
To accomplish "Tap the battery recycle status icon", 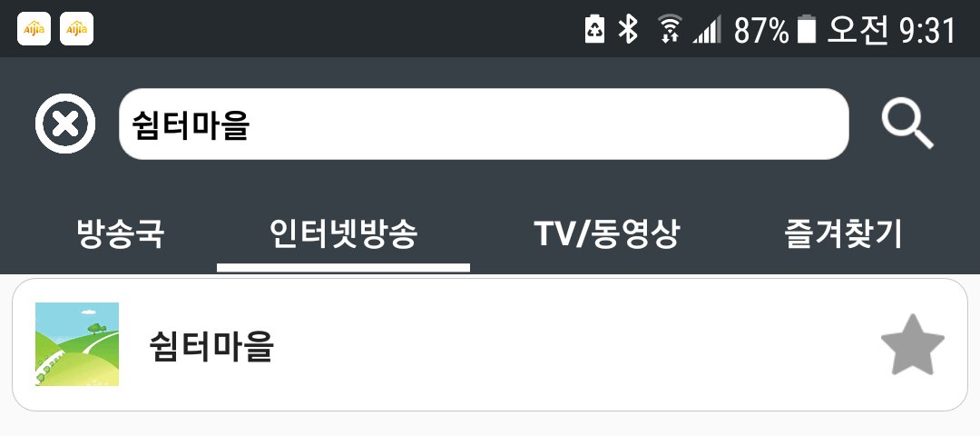I will [x=594, y=29].
